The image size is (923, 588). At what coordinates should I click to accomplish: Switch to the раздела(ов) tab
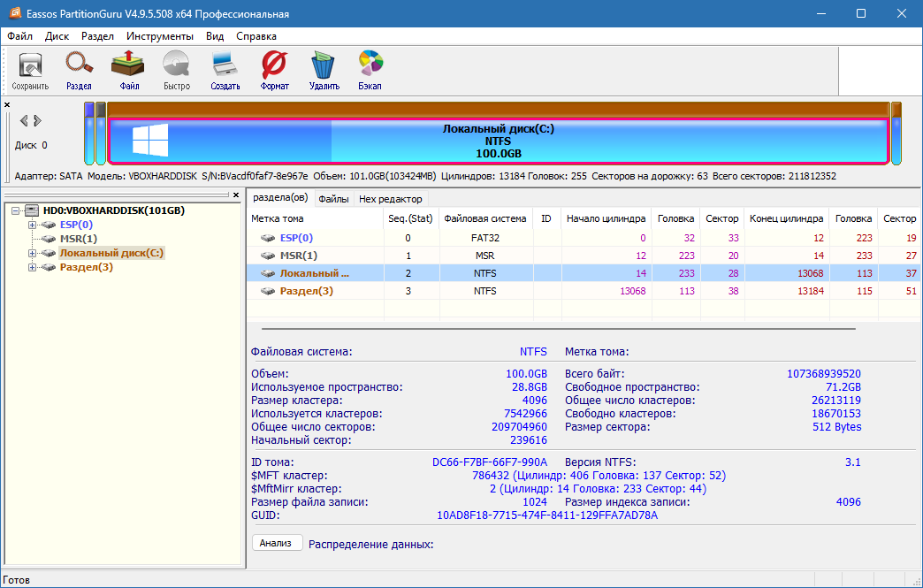pos(280,198)
